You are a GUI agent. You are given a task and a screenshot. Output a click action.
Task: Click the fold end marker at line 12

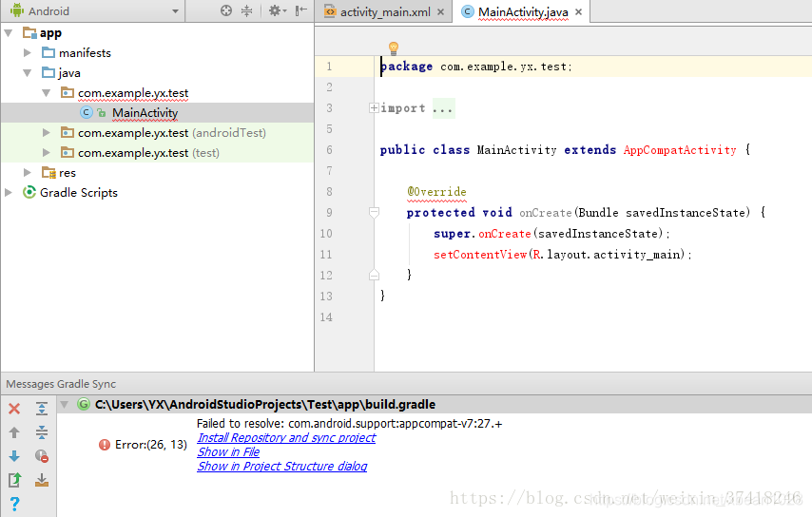point(374,275)
